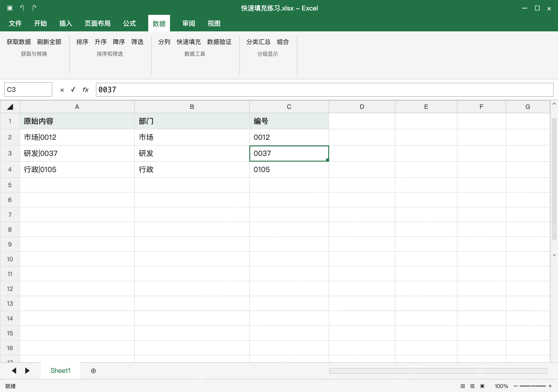Open the 公式 ribbon tab
Image resolution: width=558 pixels, height=392 pixels.
129,24
